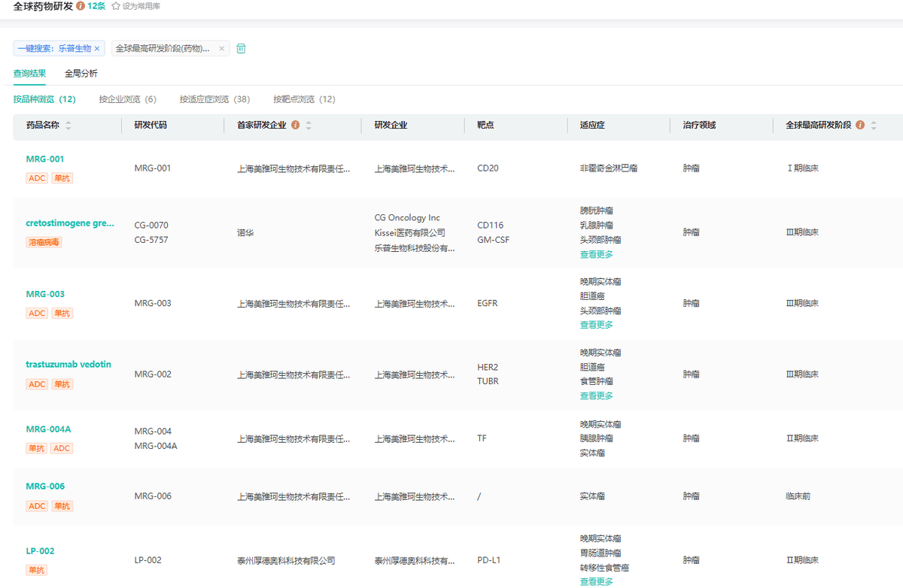Switch to the 全局分析 tab
903x588 pixels.
point(81,74)
